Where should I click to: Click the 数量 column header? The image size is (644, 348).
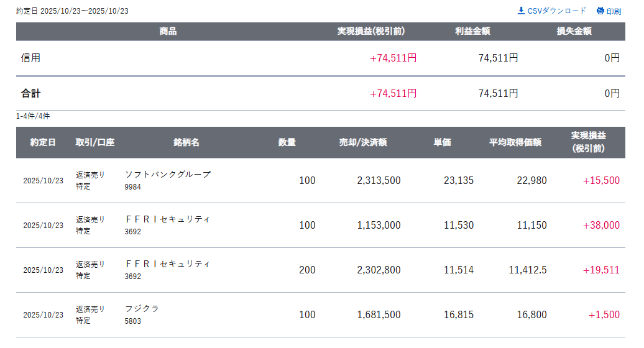(x=287, y=142)
